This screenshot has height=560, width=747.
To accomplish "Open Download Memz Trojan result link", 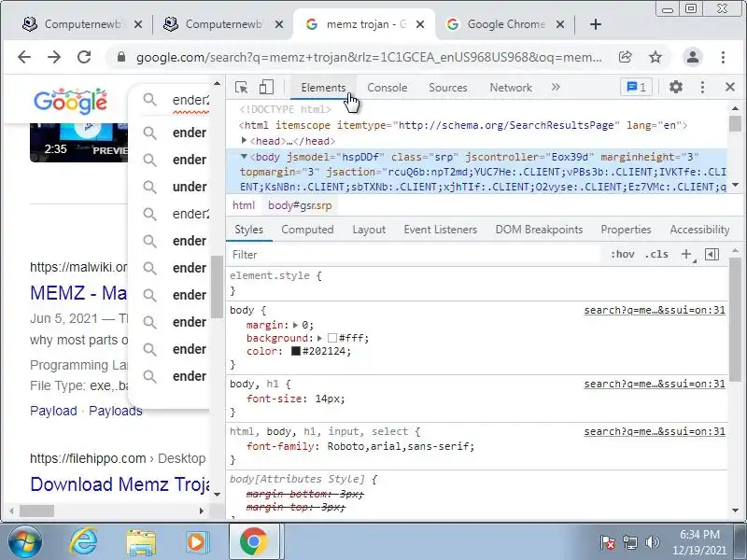I will 120,484.
